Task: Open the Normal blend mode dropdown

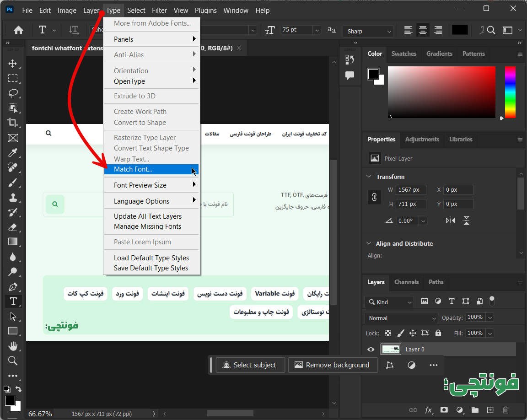Action: click(x=401, y=318)
